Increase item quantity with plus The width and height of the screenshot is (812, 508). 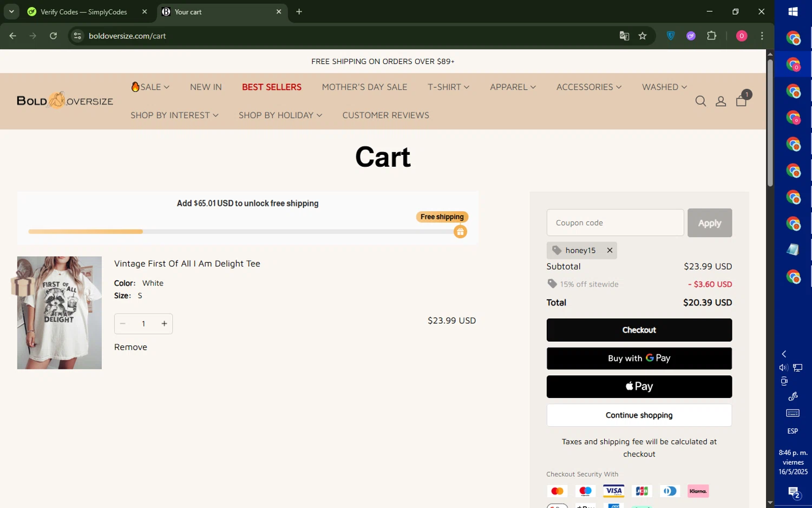(164, 324)
